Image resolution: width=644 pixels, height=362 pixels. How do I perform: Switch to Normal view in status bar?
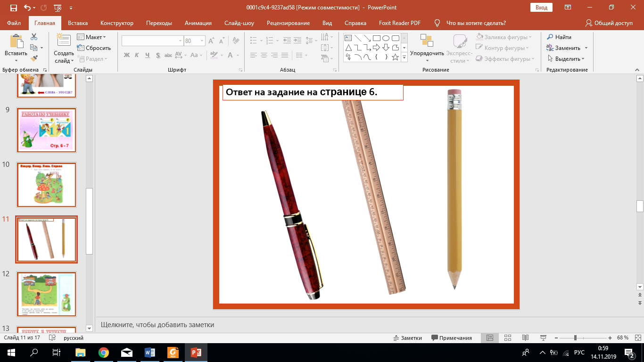coord(490,338)
